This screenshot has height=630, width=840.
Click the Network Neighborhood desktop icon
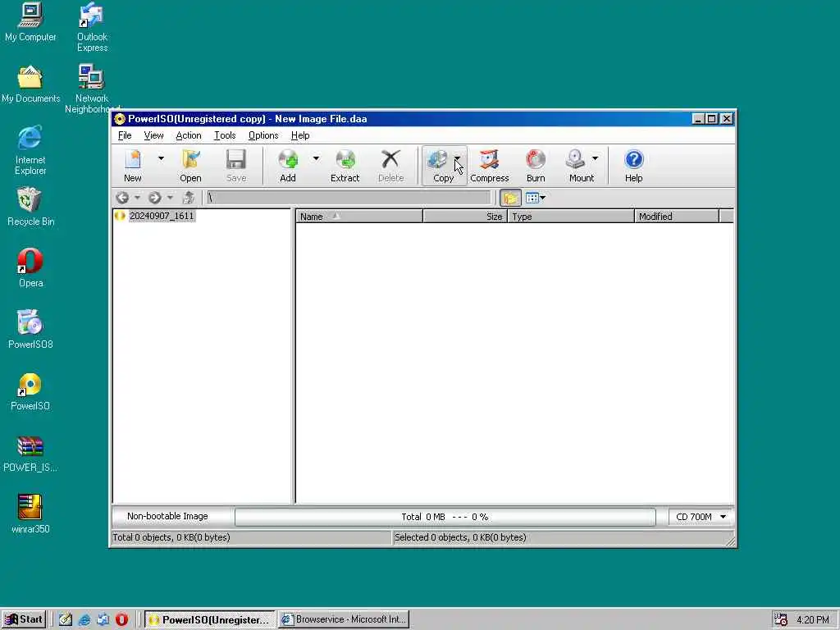(x=92, y=89)
